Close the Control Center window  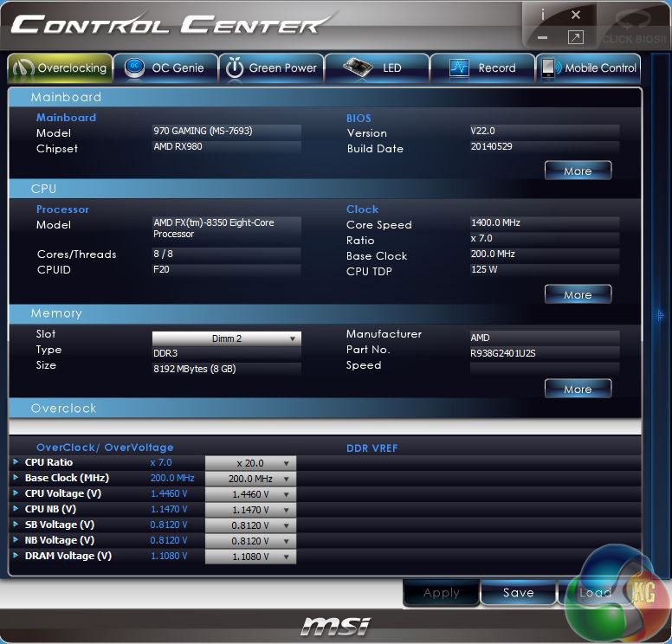(x=576, y=15)
